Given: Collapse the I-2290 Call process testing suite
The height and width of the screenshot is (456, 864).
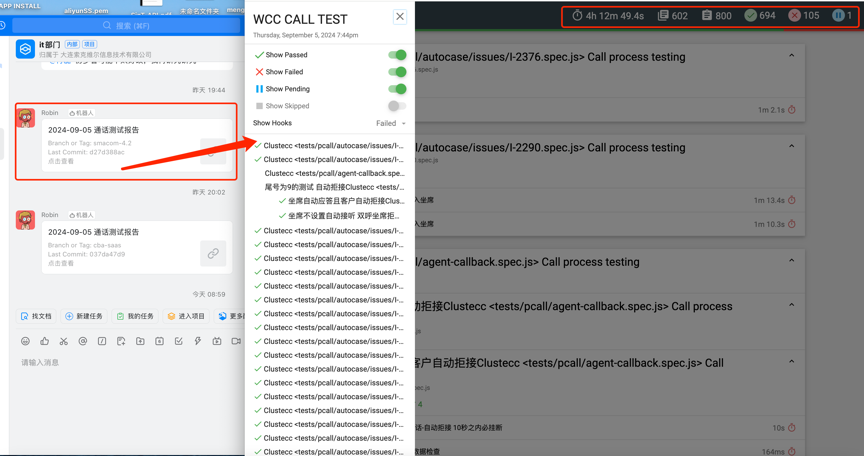Looking at the screenshot, I should 791,146.
